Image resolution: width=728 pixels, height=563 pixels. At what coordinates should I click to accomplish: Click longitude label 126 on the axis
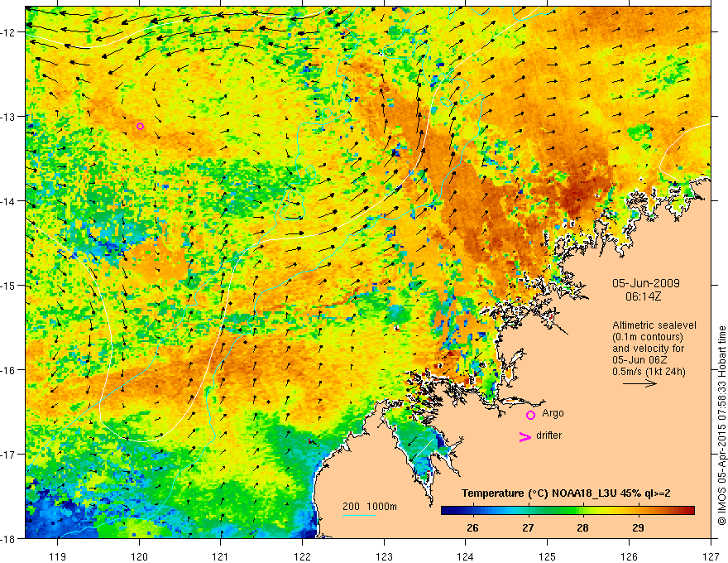pos(629,556)
